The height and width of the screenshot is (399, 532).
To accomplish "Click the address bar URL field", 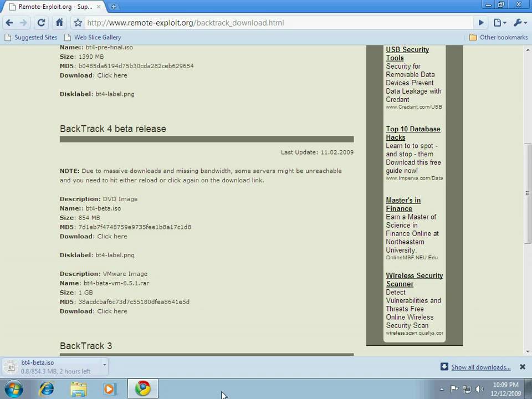I will pyautogui.click(x=278, y=23).
